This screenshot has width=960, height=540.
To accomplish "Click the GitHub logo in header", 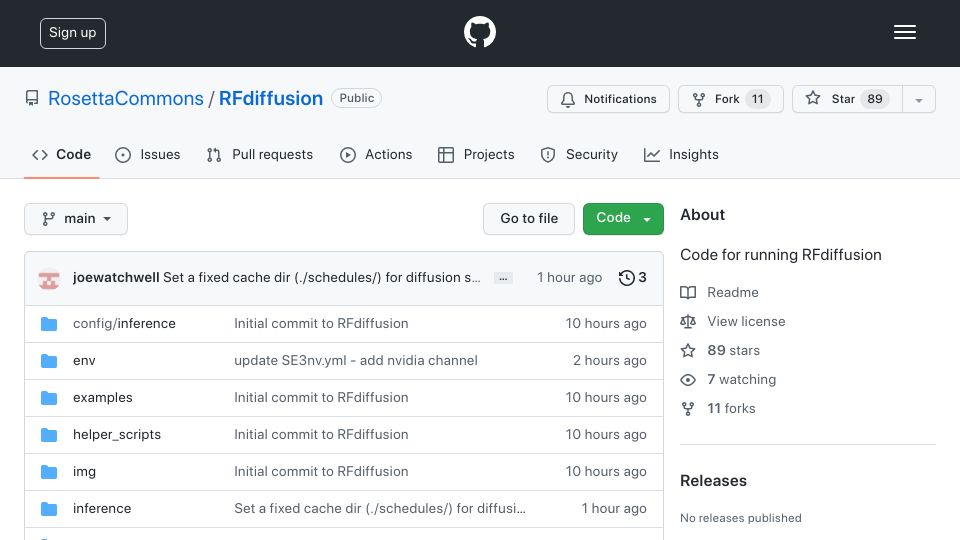I will [x=479, y=32].
